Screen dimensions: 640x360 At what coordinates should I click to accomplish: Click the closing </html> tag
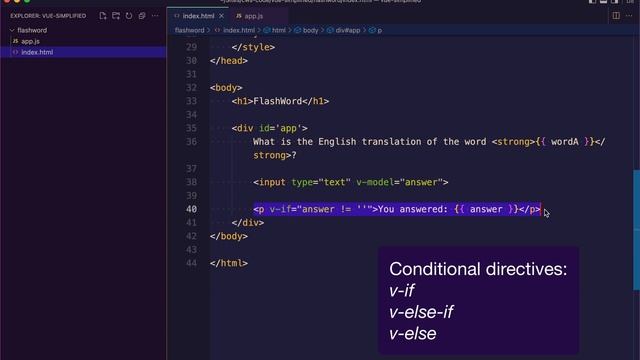point(229,263)
